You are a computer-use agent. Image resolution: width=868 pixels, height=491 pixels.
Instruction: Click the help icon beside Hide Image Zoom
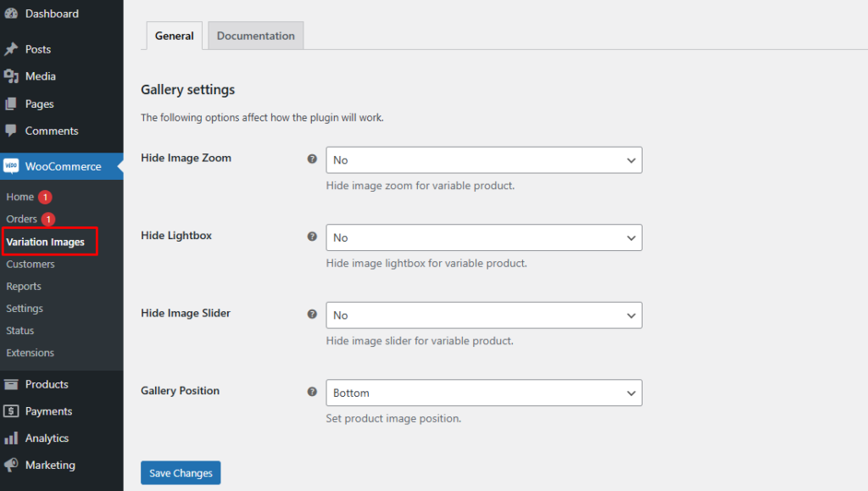point(312,159)
